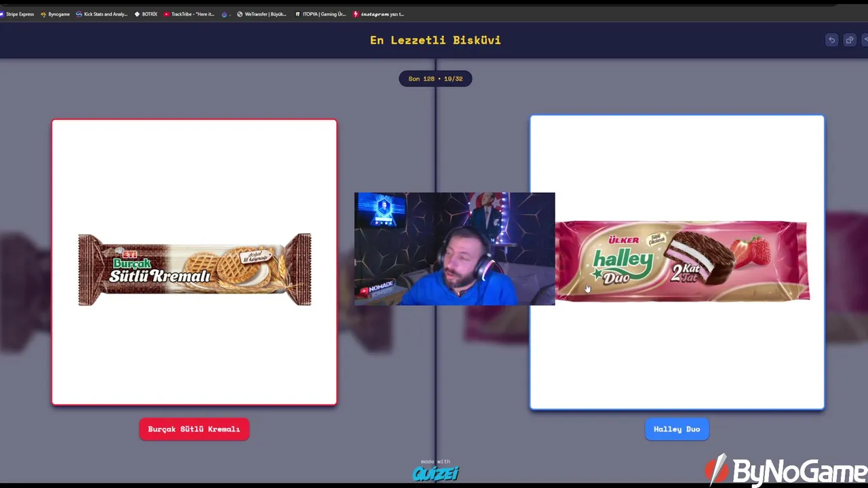Open the WeTransfer bookmark
The width and height of the screenshot is (868, 488).
point(261,14)
